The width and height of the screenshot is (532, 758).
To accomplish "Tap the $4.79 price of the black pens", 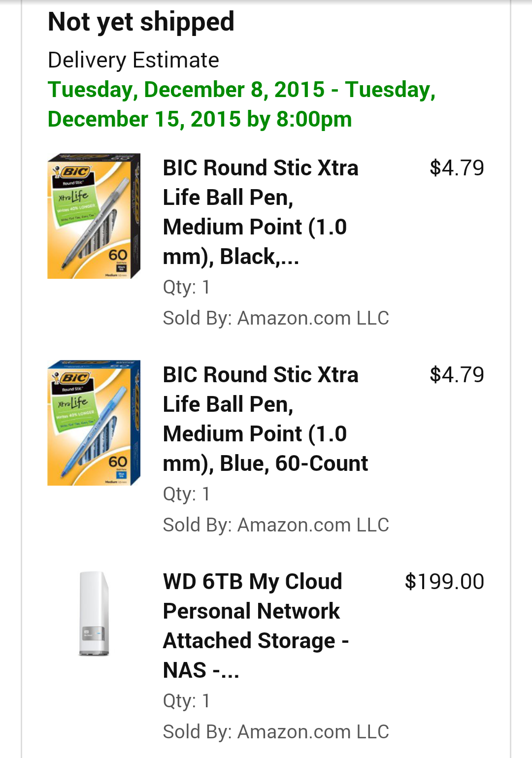I will pos(457,168).
